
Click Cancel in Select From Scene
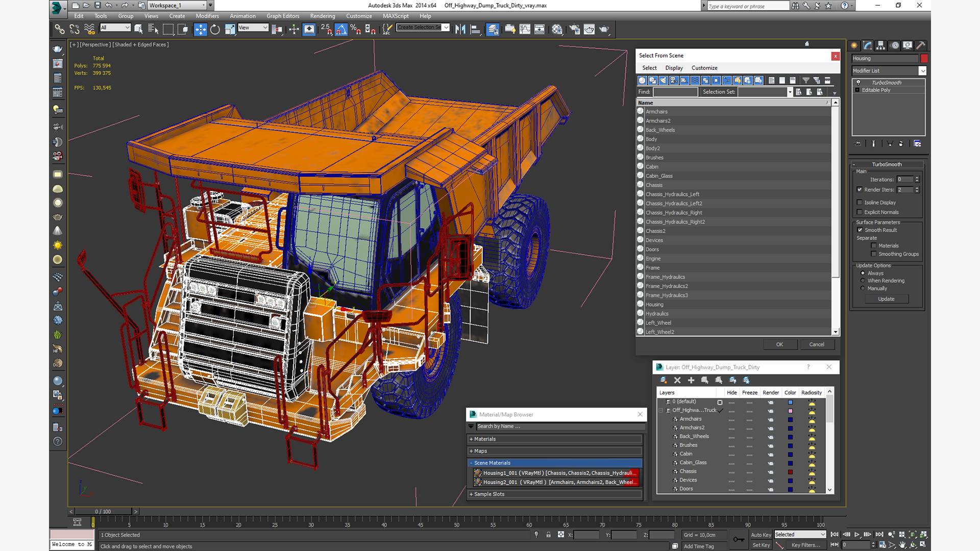pyautogui.click(x=817, y=344)
